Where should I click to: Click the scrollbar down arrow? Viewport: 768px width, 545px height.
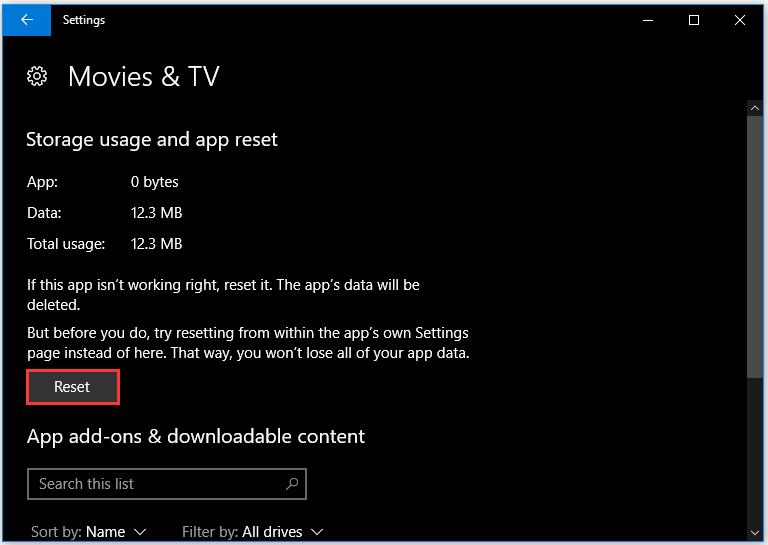(755, 533)
